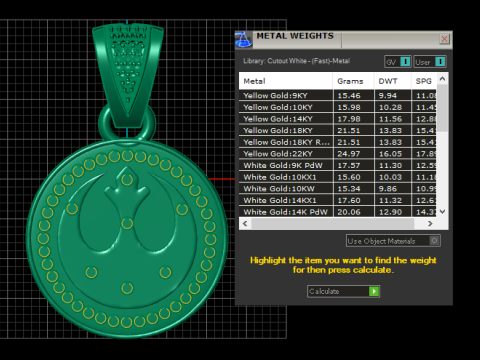Click the SPG column header

pos(424,81)
